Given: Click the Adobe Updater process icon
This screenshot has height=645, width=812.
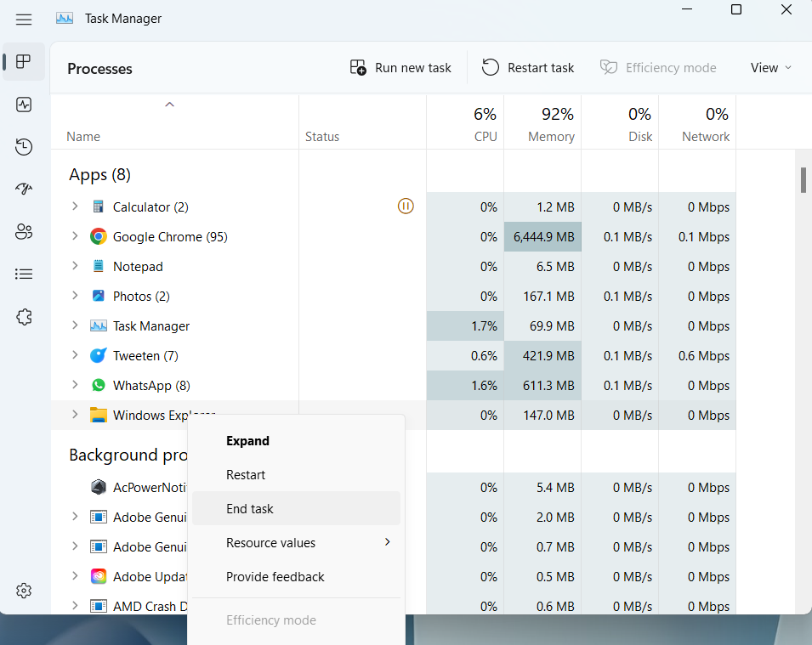Looking at the screenshot, I should 99,576.
